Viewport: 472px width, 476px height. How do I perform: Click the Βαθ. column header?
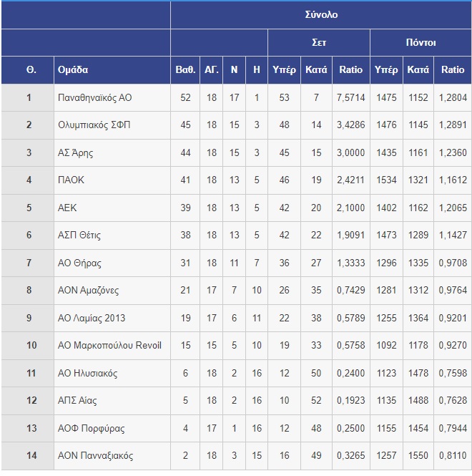(185, 70)
